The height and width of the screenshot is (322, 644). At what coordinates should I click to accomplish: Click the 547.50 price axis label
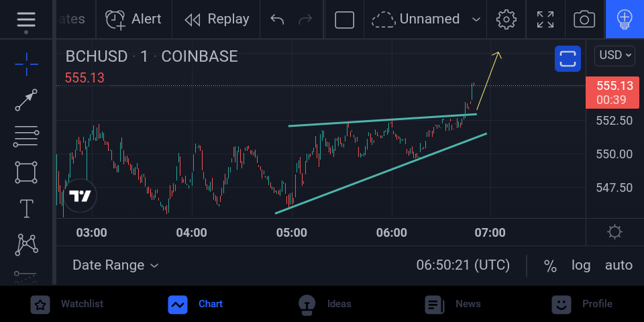(x=614, y=188)
